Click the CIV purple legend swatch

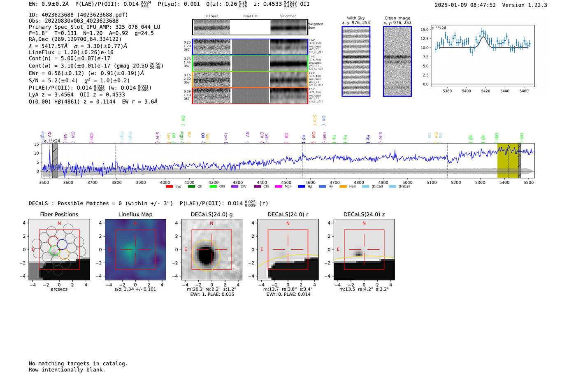tap(235, 187)
